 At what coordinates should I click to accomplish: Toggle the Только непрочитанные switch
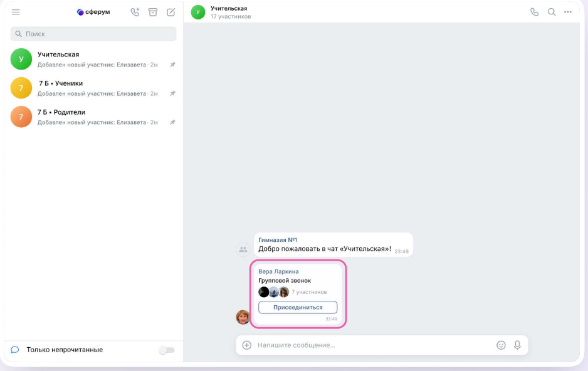coord(167,350)
